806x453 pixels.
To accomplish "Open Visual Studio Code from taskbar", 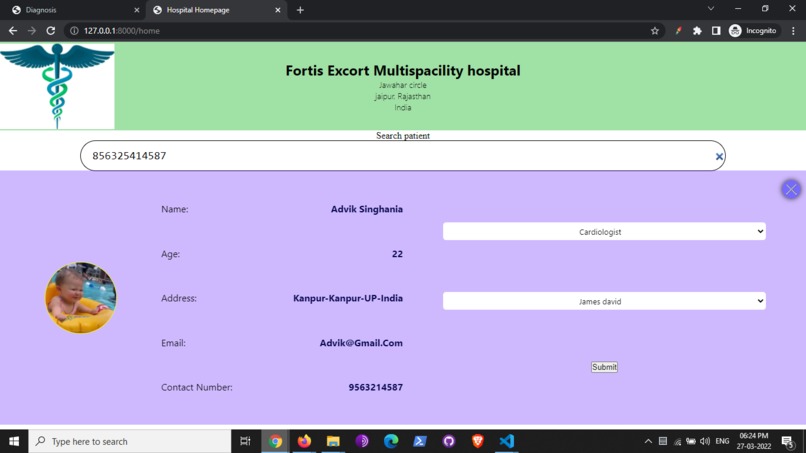I will click(x=506, y=441).
